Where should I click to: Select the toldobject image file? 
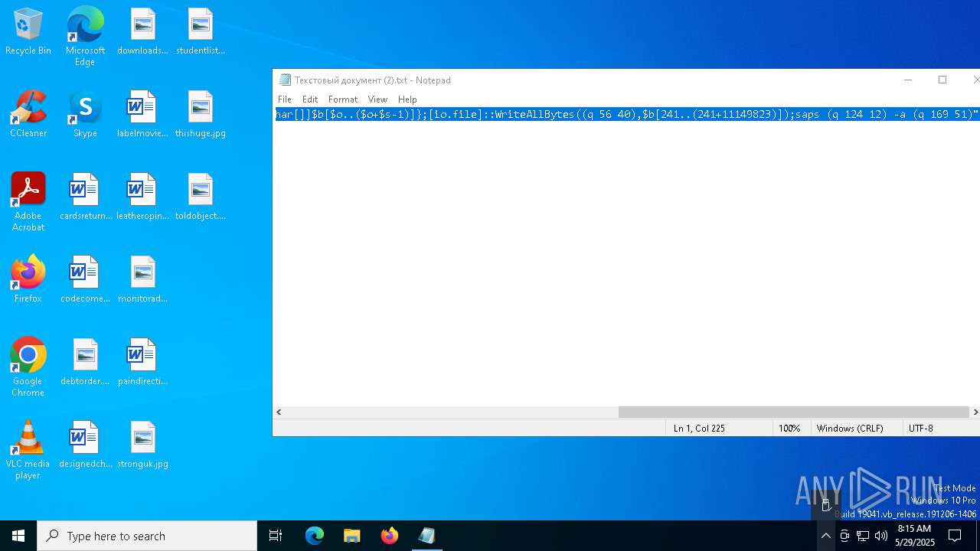tap(201, 197)
